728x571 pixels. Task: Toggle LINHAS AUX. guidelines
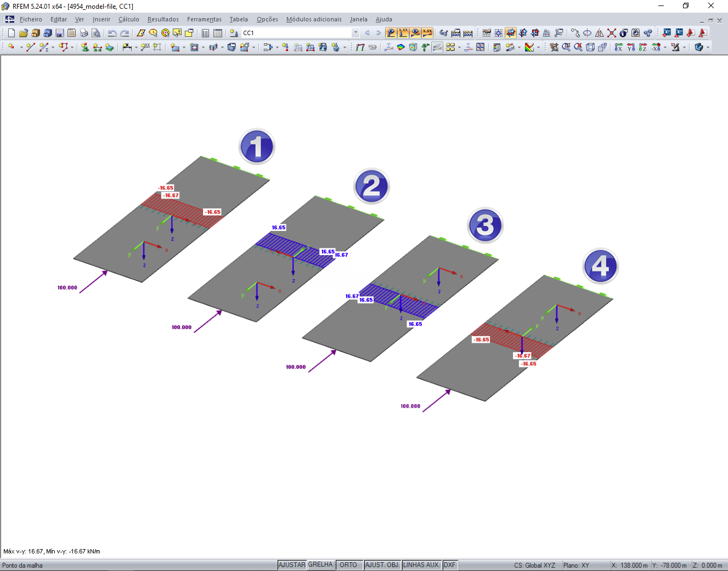[421, 565]
